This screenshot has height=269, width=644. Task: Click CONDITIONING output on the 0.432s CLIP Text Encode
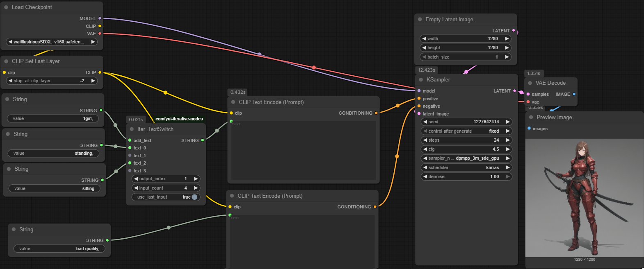[376, 113]
